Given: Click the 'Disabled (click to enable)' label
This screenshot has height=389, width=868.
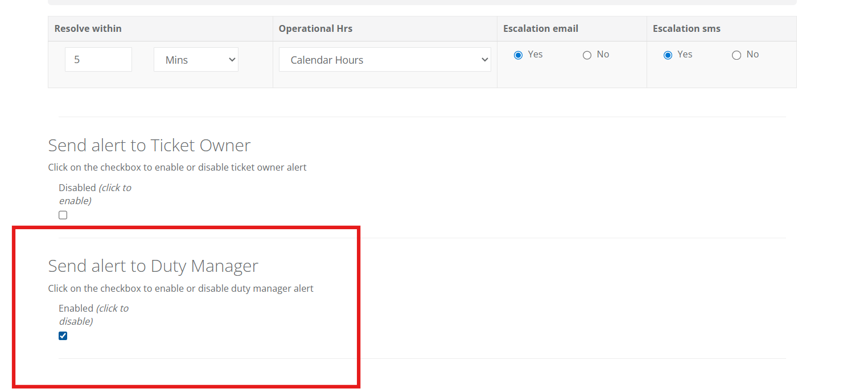Looking at the screenshot, I should [94, 194].
